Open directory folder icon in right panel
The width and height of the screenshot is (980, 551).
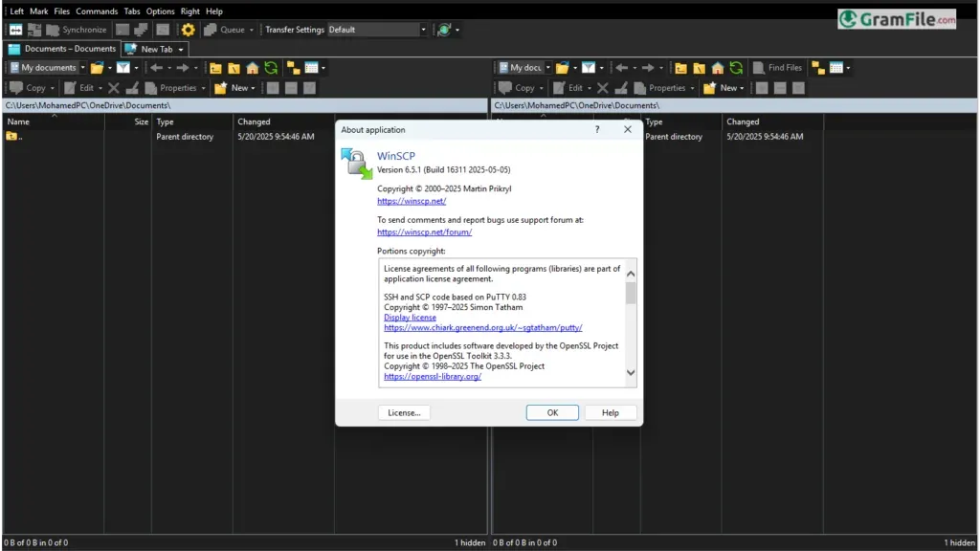[563, 68]
